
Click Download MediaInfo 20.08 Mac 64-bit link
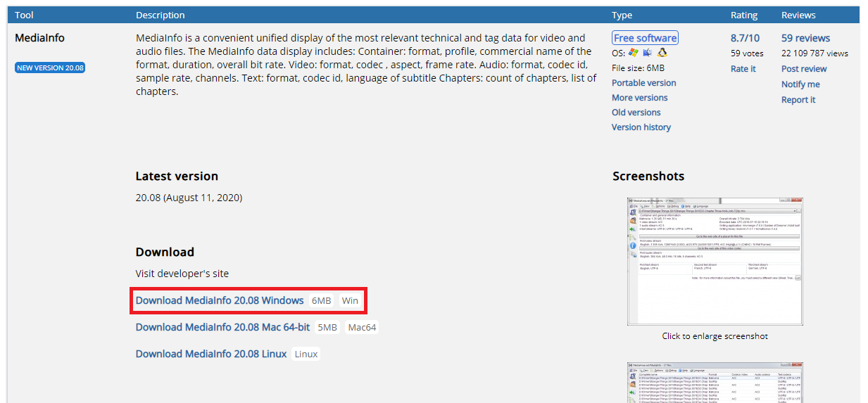point(222,327)
